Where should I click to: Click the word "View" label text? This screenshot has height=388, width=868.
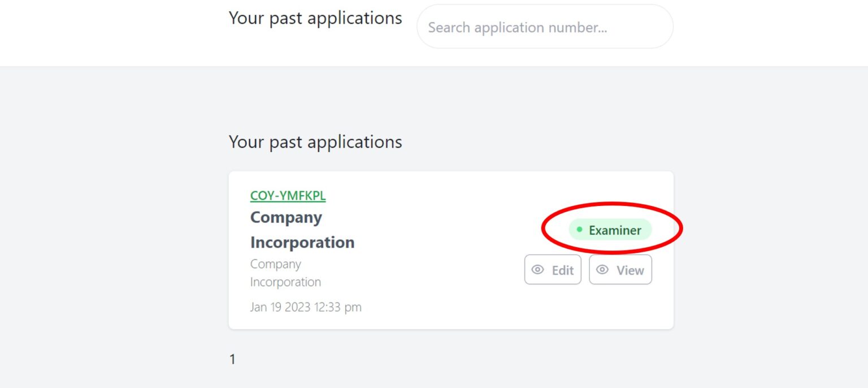point(630,270)
